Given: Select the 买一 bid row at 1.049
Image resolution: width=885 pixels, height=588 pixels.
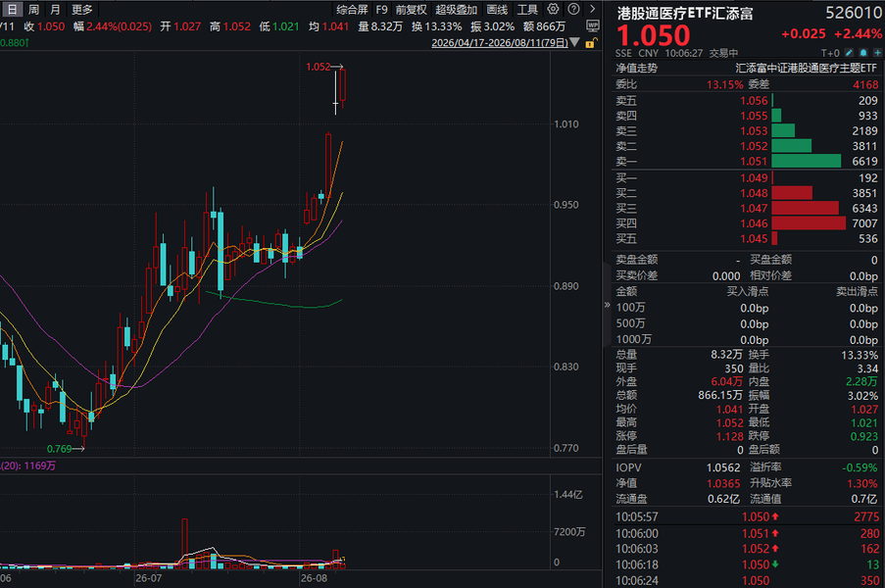Looking at the screenshot, I should (747, 178).
